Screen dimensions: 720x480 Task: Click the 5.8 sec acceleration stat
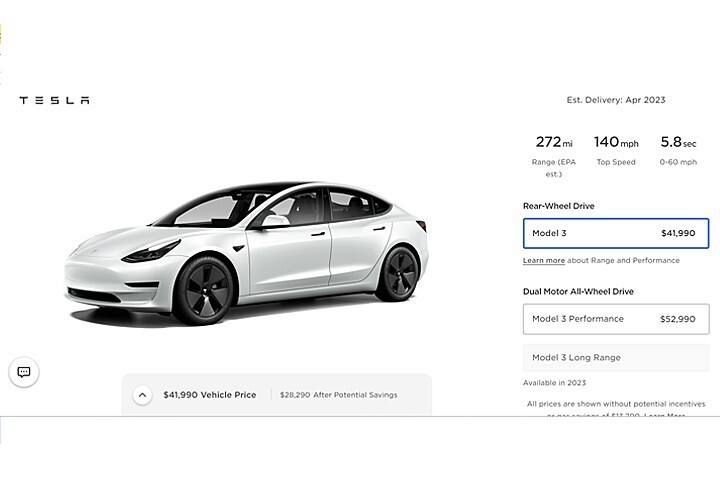pyautogui.click(x=678, y=143)
